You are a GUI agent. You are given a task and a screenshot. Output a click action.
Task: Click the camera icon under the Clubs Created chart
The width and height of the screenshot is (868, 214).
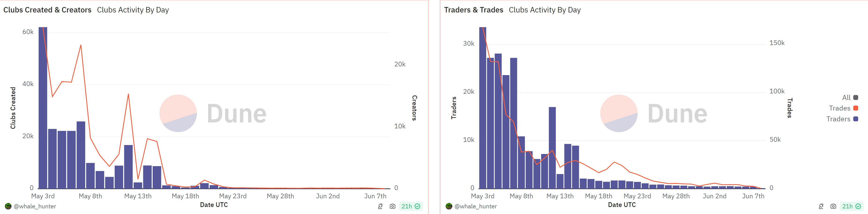(393, 206)
